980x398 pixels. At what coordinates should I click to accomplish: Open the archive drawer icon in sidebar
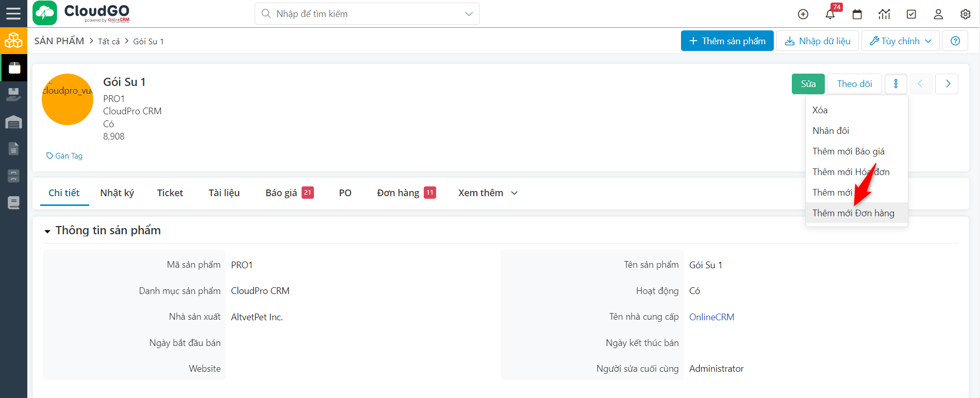(x=13, y=176)
